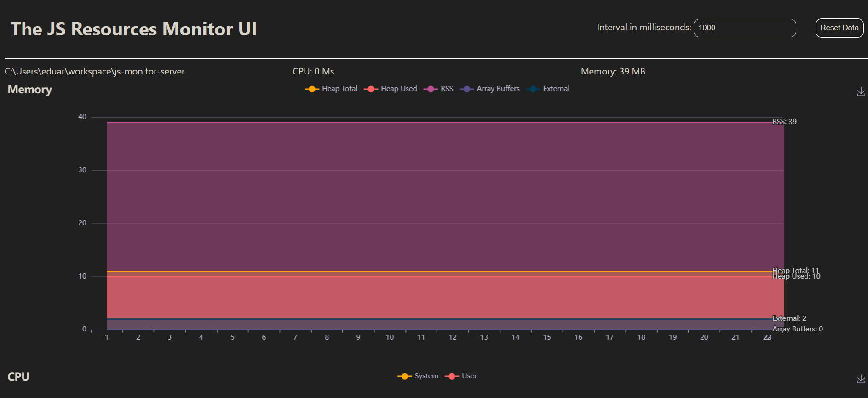Screen dimensions: 868x398
Task: Click the 'Array Buffers: 0' end label
Action: click(798, 329)
